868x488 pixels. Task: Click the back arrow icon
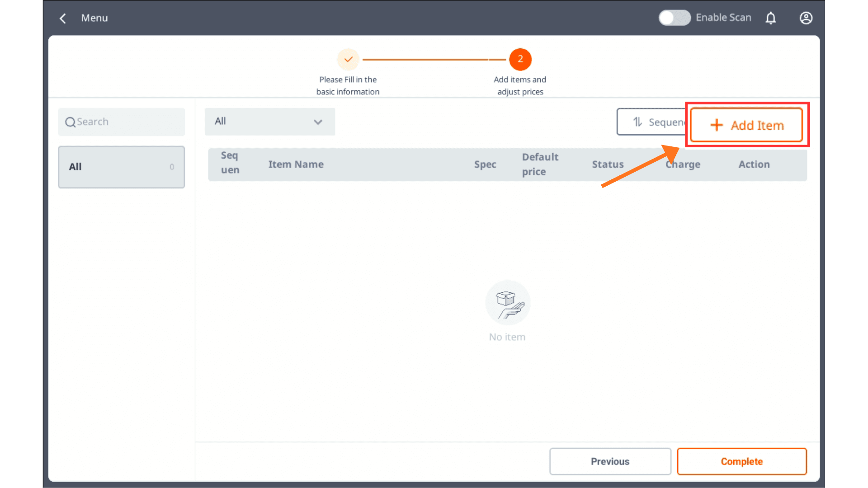pyautogui.click(x=63, y=18)
